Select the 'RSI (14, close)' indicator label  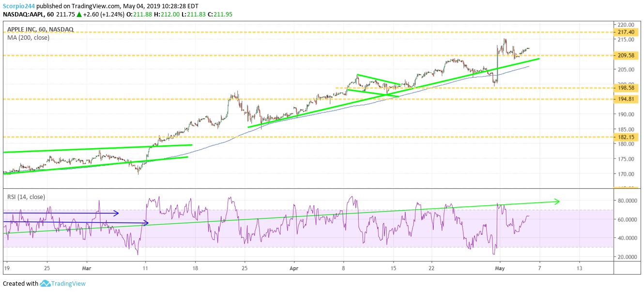pos(26,197)
